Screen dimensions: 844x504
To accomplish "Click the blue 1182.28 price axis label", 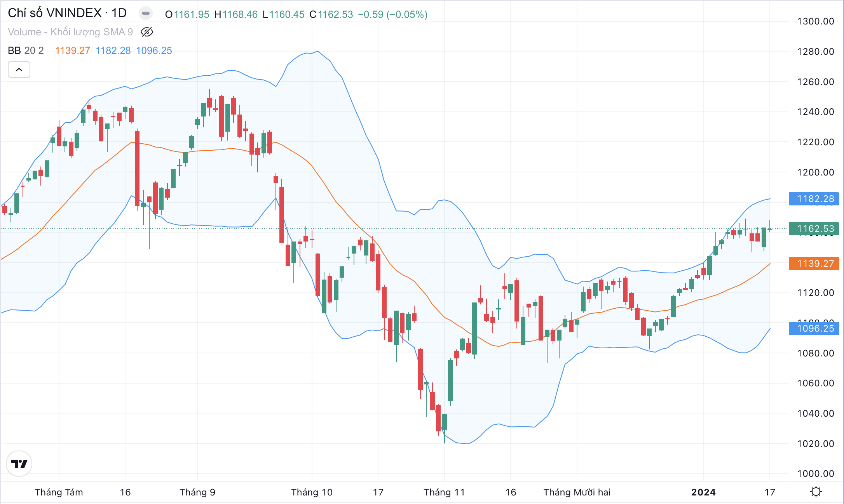I will 814,199.
